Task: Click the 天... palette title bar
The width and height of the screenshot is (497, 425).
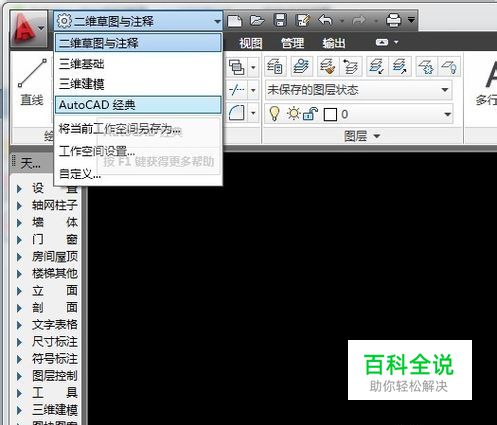Action: (32, 163)
